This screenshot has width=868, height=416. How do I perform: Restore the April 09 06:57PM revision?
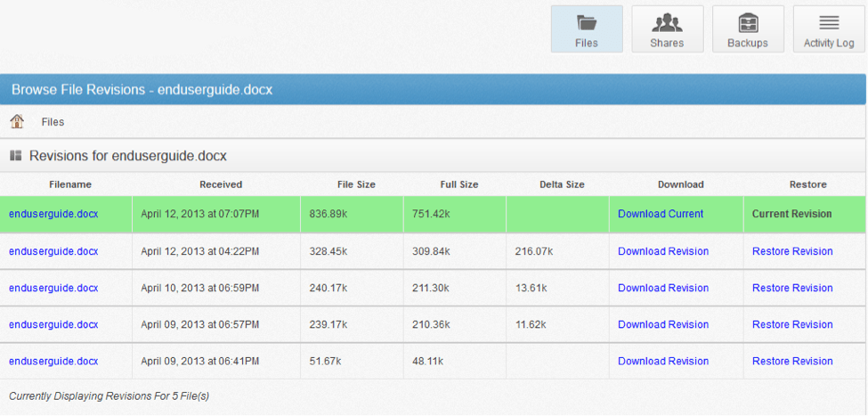[792, 324]
